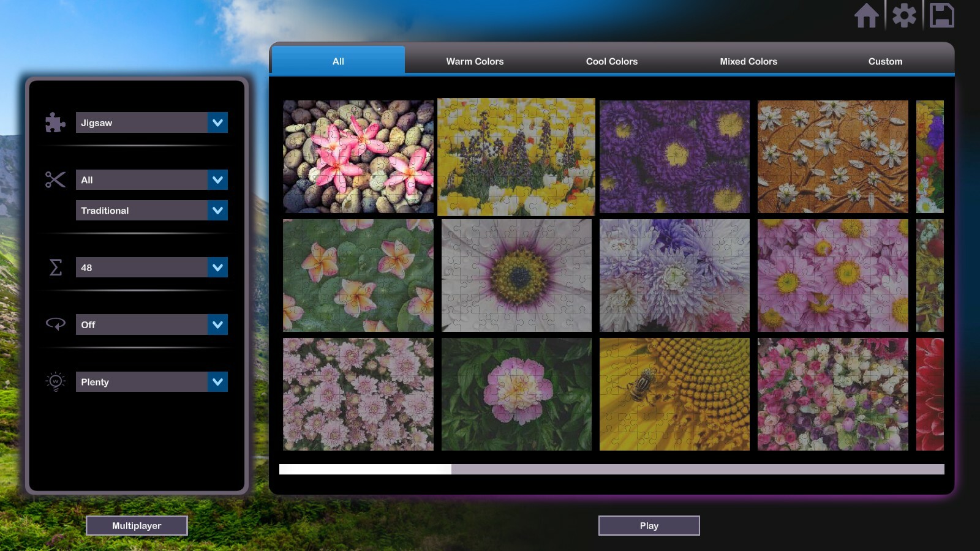Open the rotation Off dropdown
This screenshot has width=980, height=551.
pos(151,324)
